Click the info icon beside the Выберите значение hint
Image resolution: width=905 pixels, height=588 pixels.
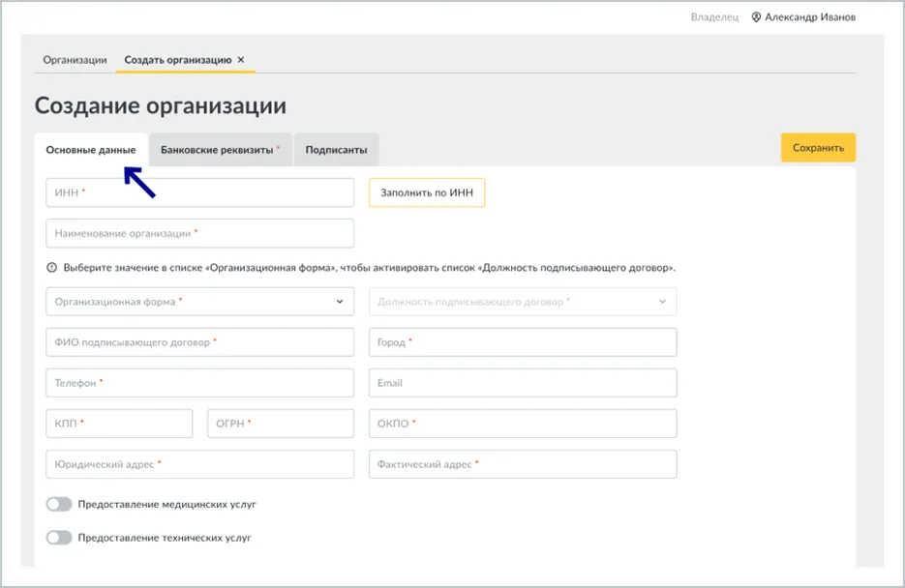point(52,268)
